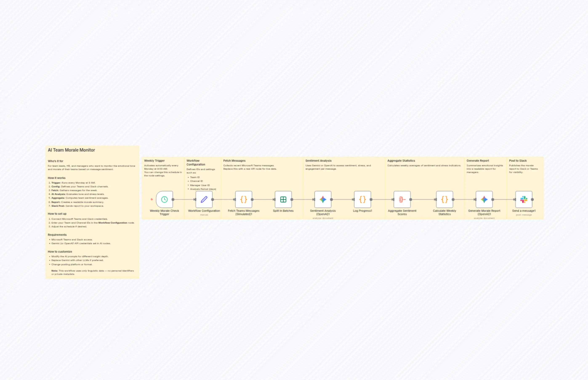Open the Aggregate Sentiment Scores node
588x380 pixels.
coord(402,199)
